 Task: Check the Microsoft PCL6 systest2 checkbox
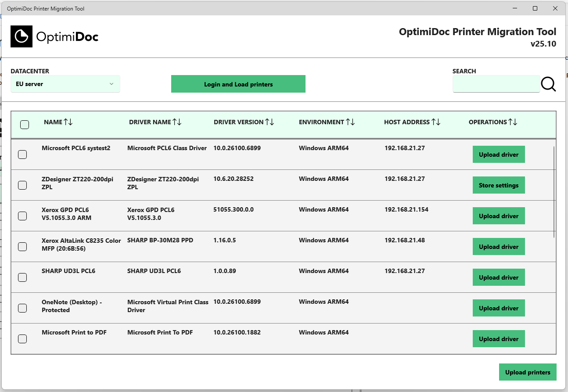(x=22, y=155)
